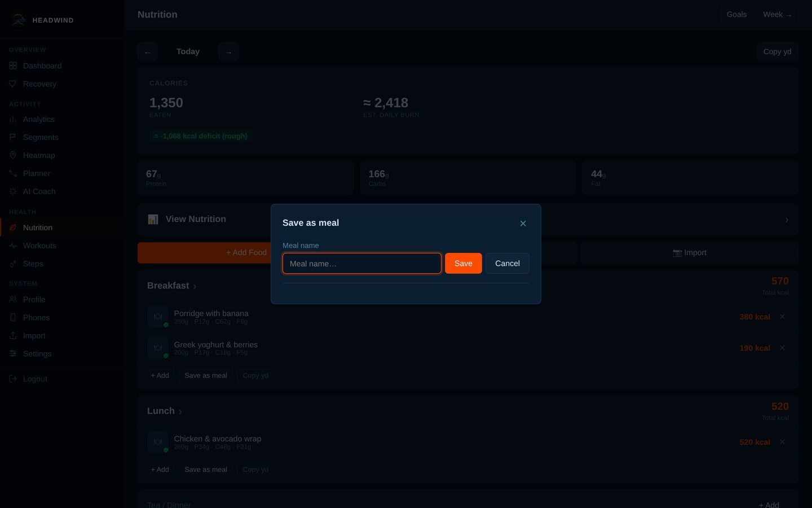Open the Settings sliders icon
This screenshot has height=508, width=812.
point(13,353)
